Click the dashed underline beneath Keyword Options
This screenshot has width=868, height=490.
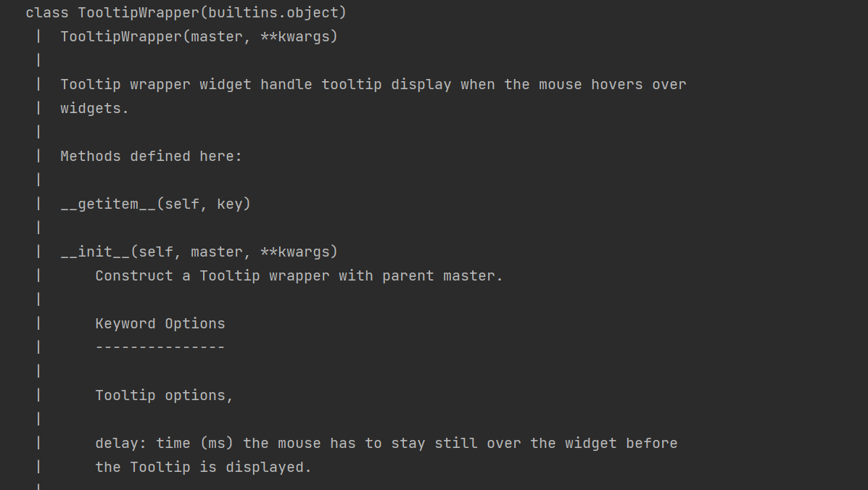(160, 347)
